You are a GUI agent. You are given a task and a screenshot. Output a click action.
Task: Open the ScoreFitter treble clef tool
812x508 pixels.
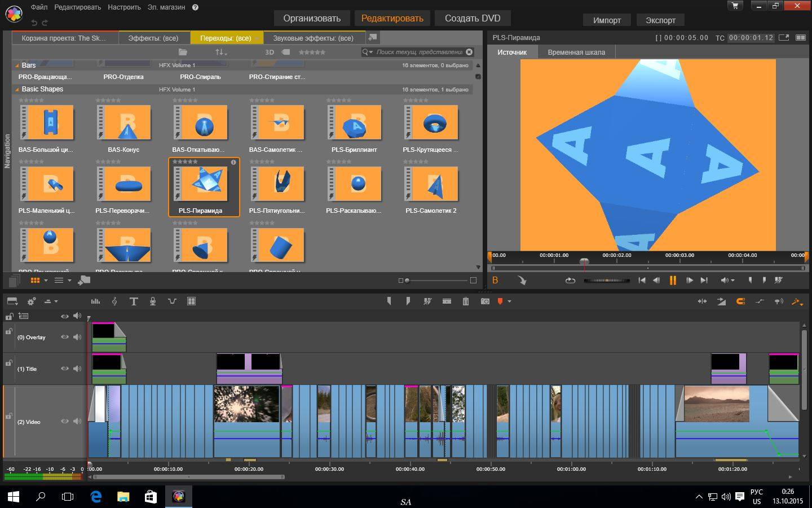point(114,301)
